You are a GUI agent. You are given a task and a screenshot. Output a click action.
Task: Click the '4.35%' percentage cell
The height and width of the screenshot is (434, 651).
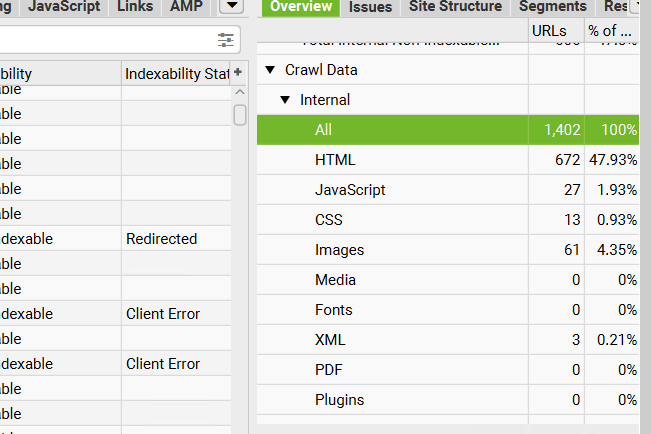pos(612,250)
